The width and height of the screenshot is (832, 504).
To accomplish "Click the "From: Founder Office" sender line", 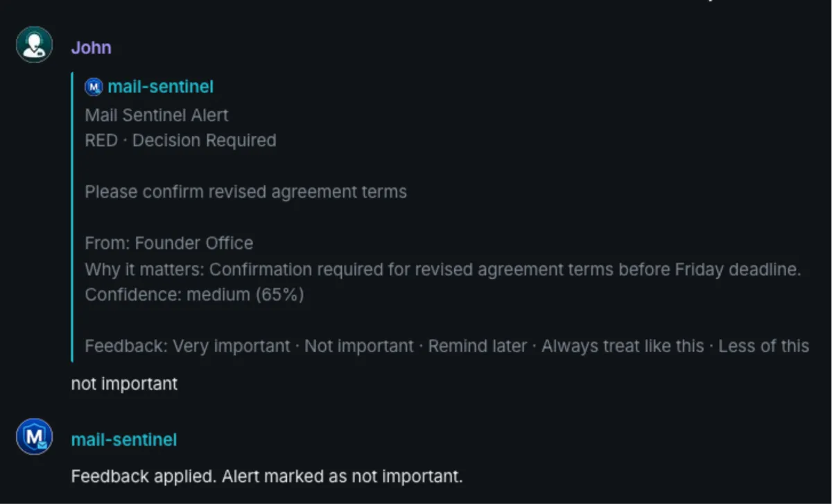I will click(x=168, y=243).
